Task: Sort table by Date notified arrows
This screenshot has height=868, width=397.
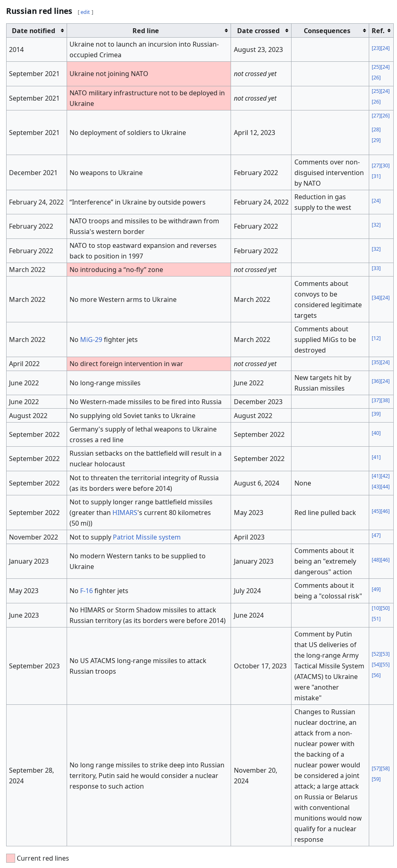Action: point(62,31)
